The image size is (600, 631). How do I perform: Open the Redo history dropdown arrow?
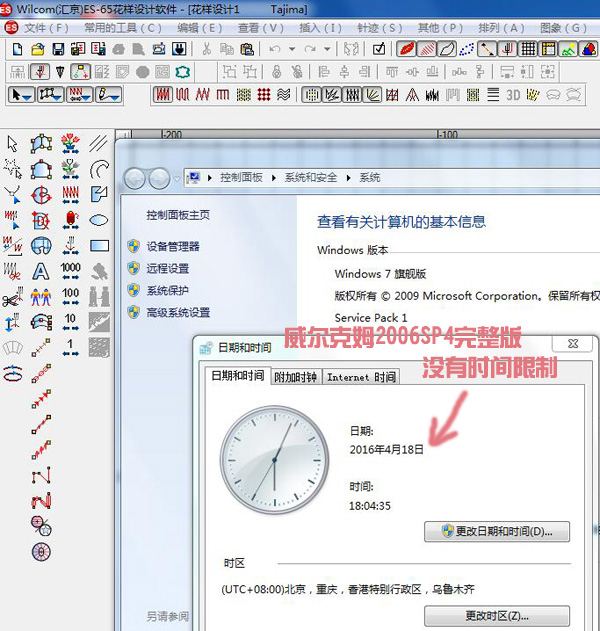tap(327, 49)
